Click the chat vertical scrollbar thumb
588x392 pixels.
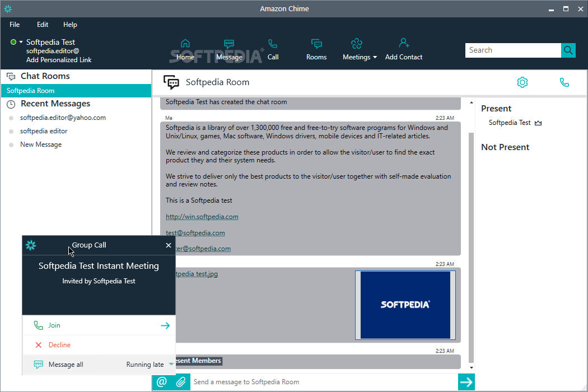472,248
